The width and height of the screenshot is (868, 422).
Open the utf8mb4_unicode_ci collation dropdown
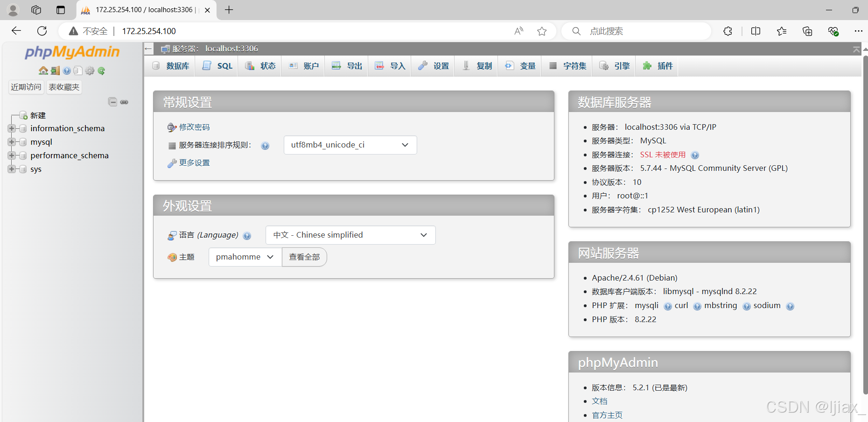coord(350,145)
